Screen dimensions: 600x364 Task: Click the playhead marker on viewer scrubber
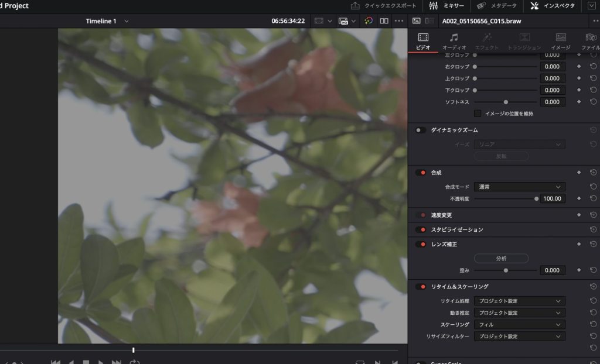133,350
